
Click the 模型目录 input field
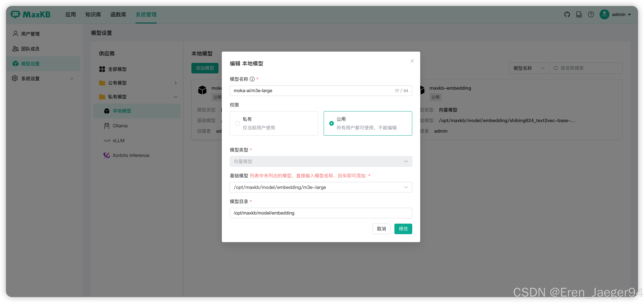[x=321, y=213]
